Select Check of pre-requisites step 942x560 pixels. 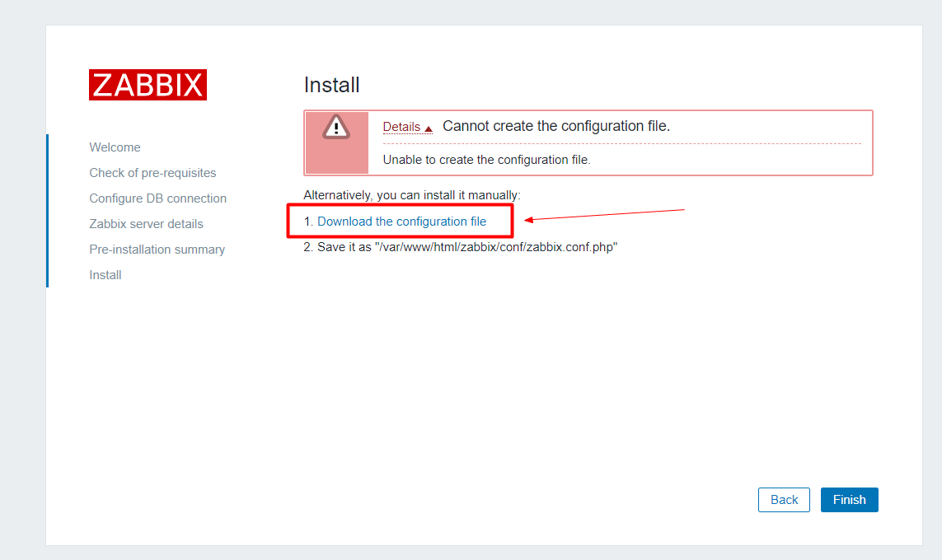point(152,173)
